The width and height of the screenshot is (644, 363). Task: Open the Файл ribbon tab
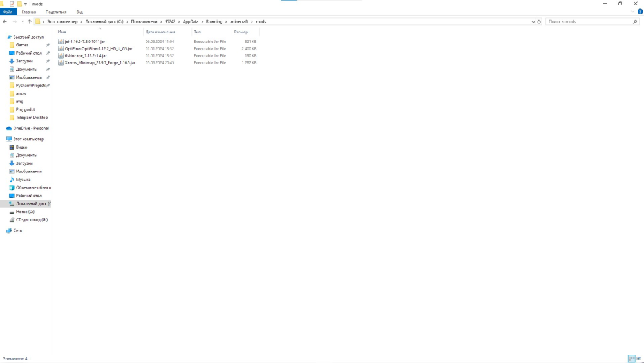pos(8,12)
